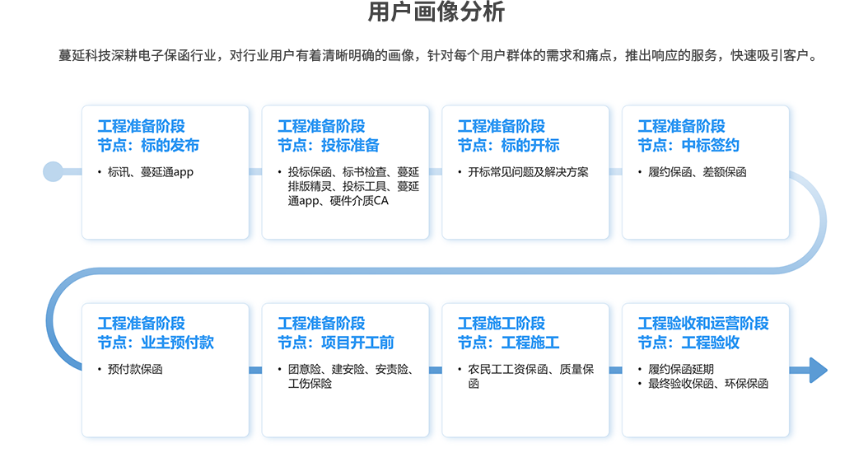This screenshot has height=462, width=868.
Task: Click 工程准备阶段 above 节点:标的发布
Action: 141,126
